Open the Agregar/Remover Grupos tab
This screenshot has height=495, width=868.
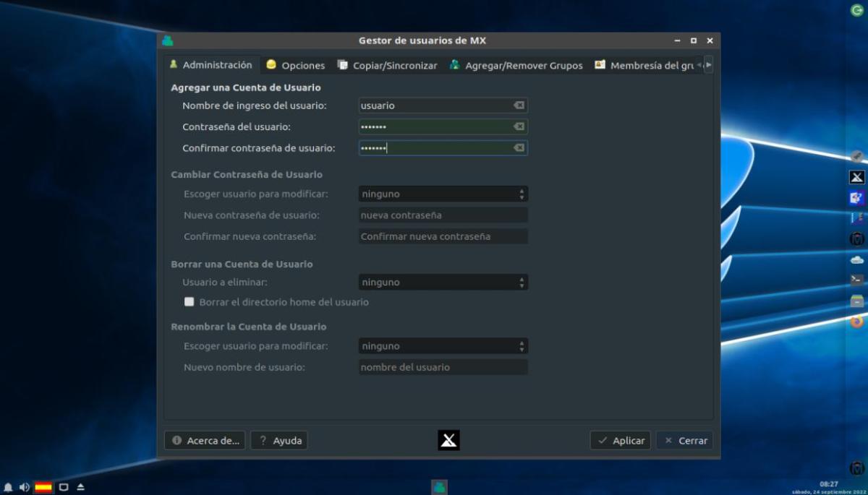point(516,65)
